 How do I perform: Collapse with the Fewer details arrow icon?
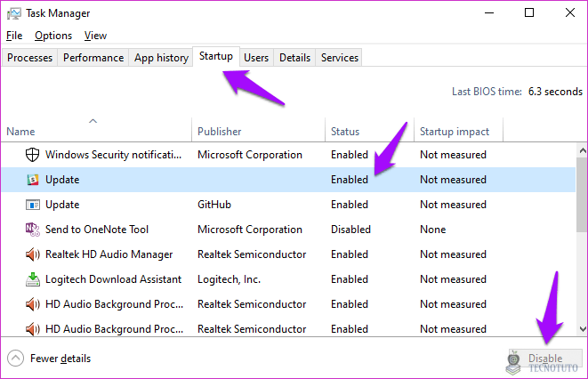click(x=15, y=358)
